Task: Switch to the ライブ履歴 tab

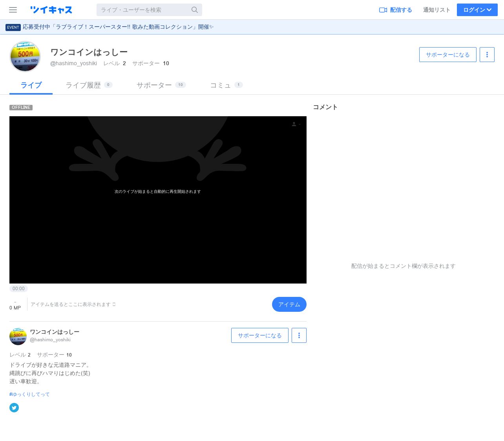Action: point(89,85)
